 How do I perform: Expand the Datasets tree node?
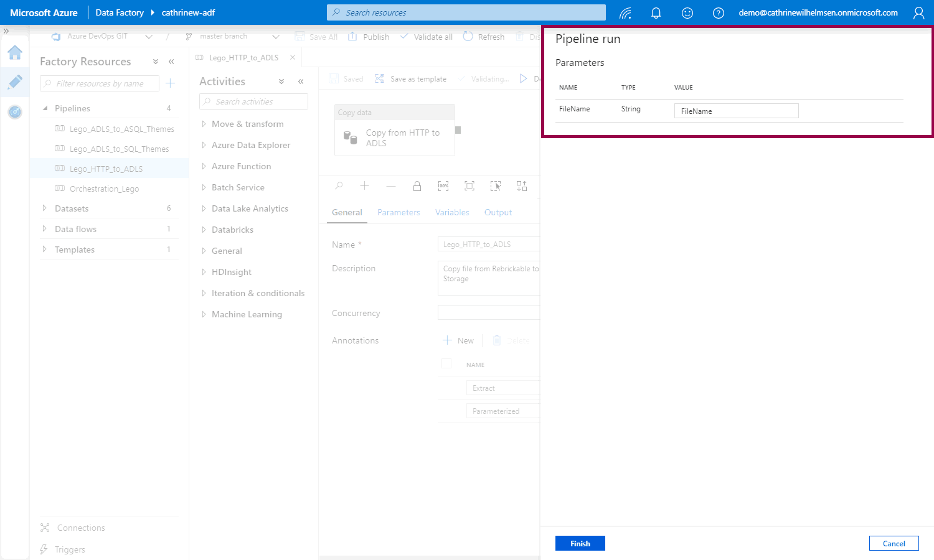click(45, 208)
